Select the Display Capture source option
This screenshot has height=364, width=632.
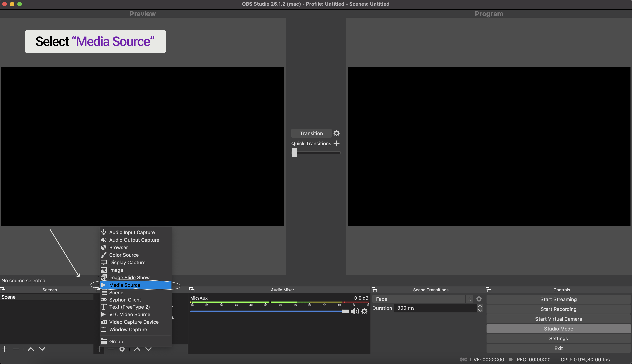pyautogui.click(x=127, y=262)
